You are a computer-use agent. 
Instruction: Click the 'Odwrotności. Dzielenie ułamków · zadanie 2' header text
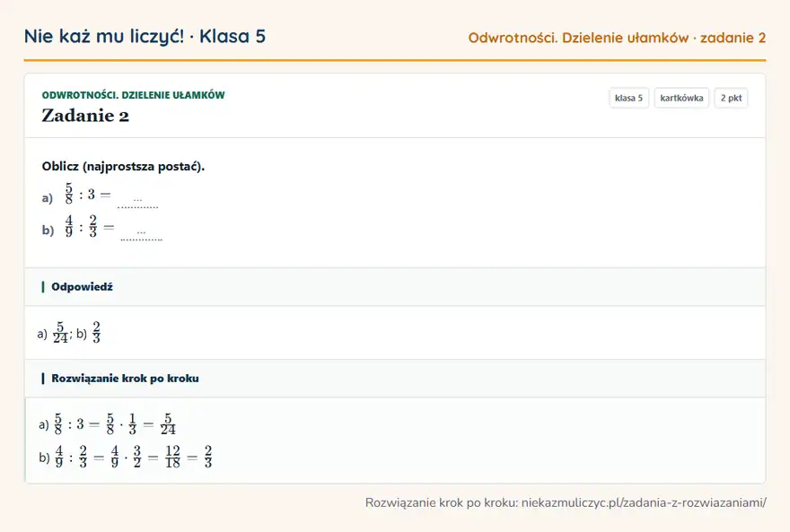(617, 39)
